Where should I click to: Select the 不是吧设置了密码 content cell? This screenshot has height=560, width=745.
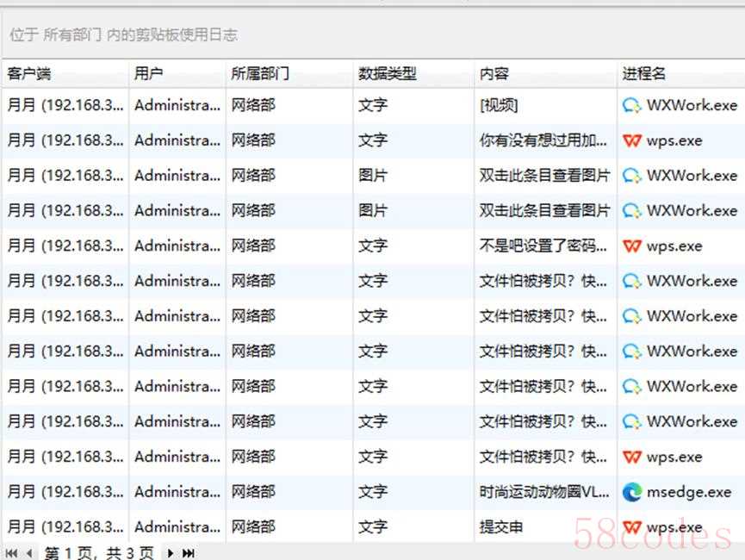point(543,246)
